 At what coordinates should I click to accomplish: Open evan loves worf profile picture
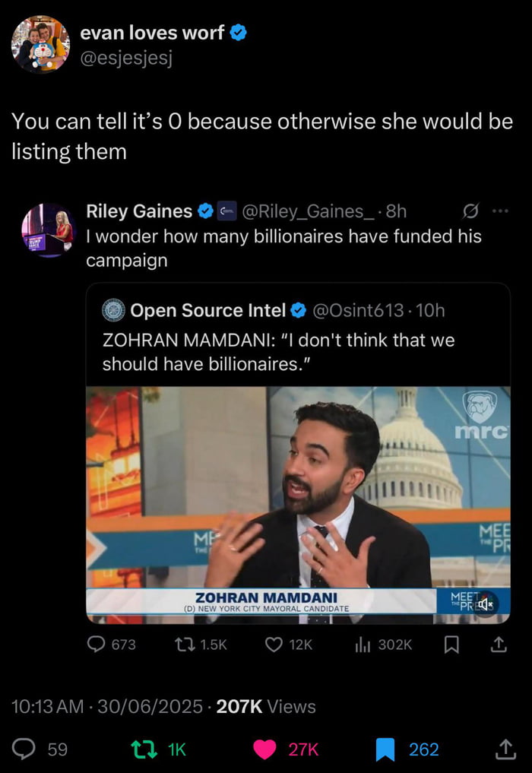click(x=41, y=45)
